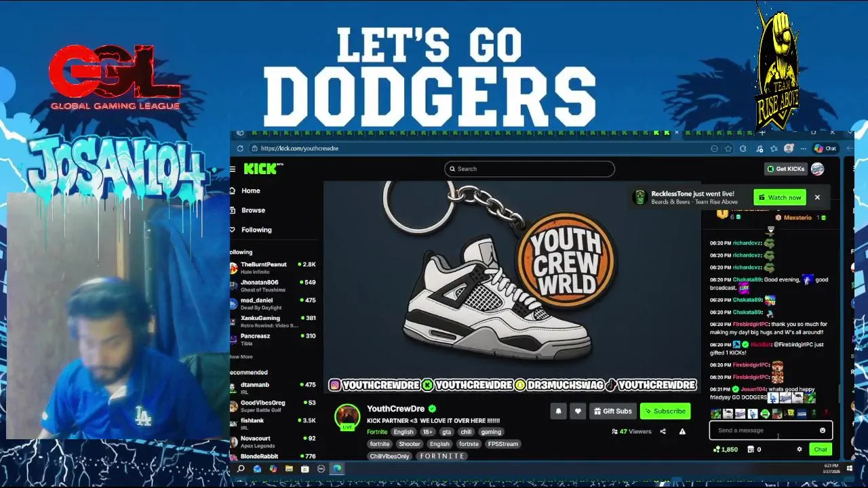Click the gaming tag
Viewport: 868px width, 488px height.
(x=491, y=432)
